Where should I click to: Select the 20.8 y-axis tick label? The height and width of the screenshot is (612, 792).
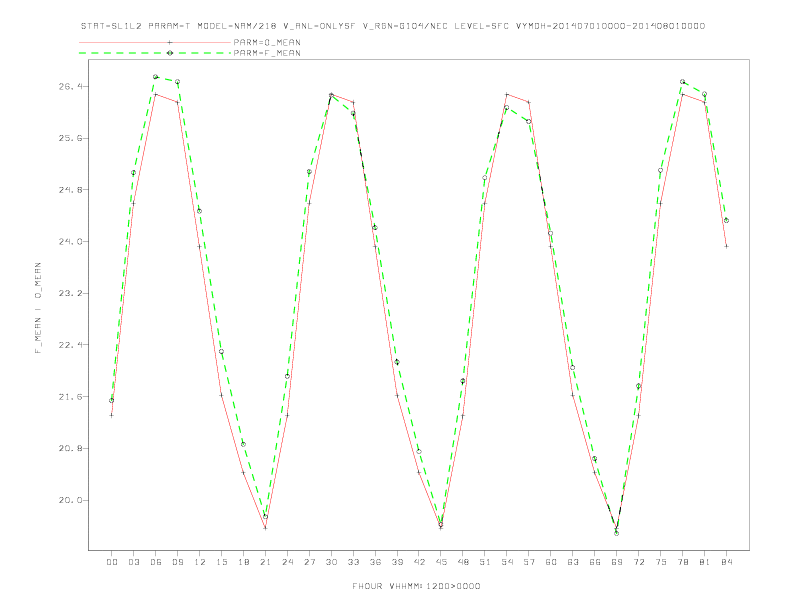[70, 448]
